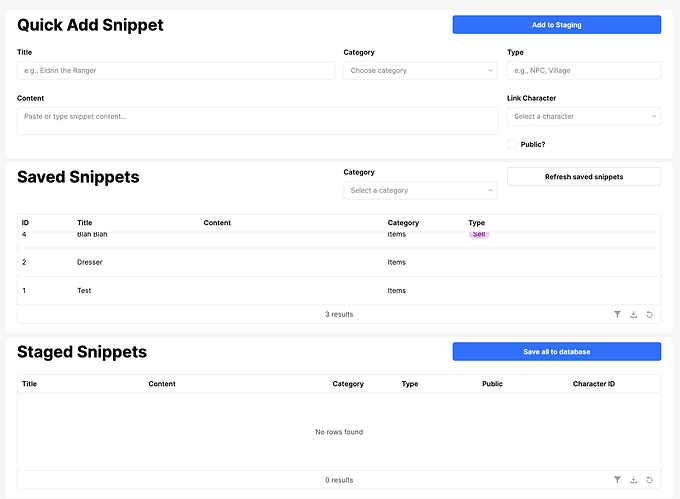Download the Staged Snippets table data

point(634,480)
